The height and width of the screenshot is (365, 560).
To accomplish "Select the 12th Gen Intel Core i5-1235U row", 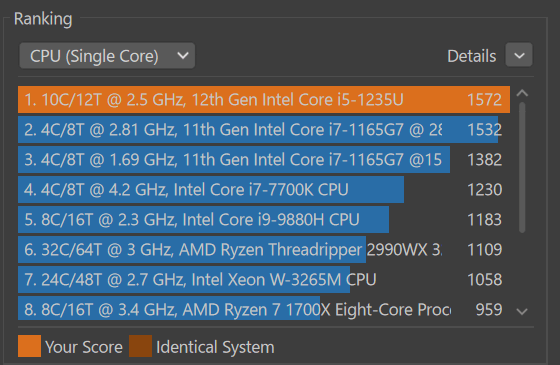I will click(264, 100).
